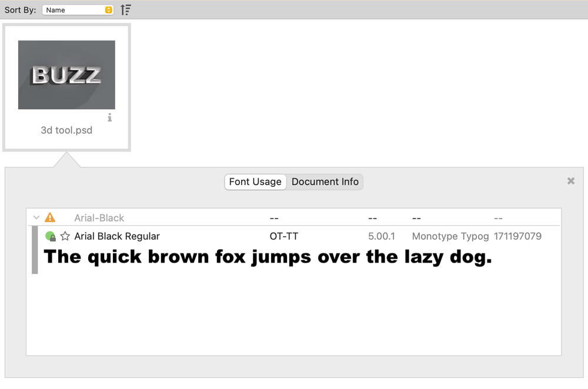Image resolution: width=588 pixels, height=389 pixels.
Task: Select the 3d tool.psd thumbnail
Action: click(x=67, y=75)
